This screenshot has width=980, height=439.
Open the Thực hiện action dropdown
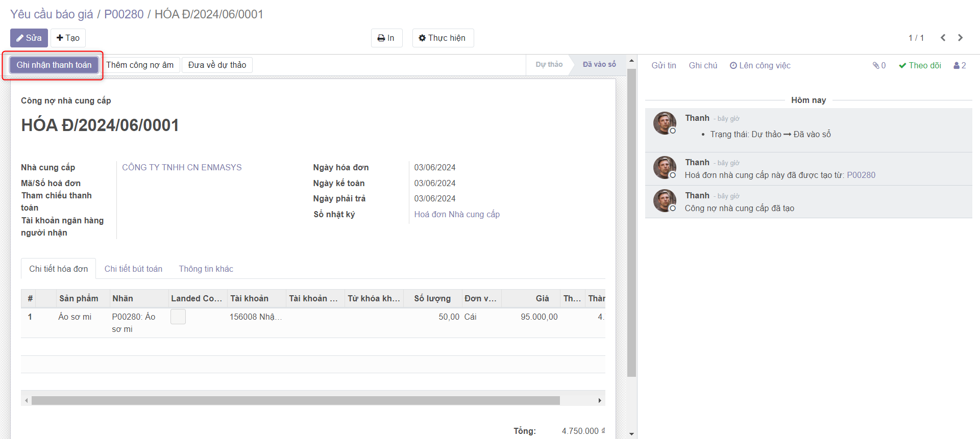[443, 38]
